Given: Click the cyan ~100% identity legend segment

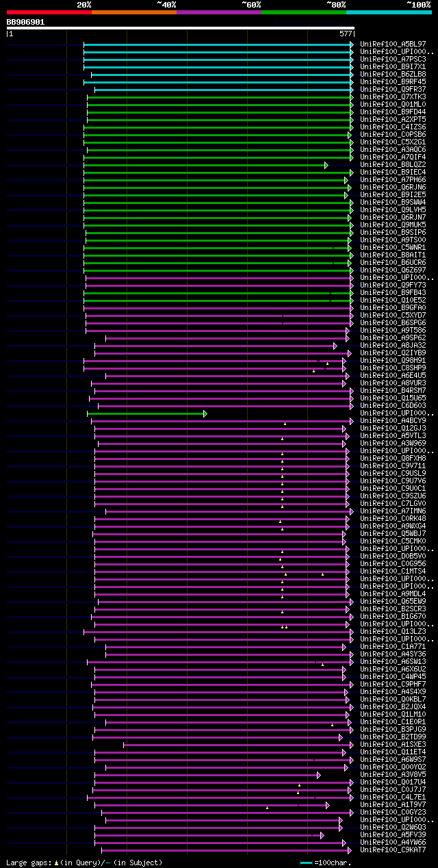Looking at the screenshot, I should pyautogui.click(x=389, y=12).
